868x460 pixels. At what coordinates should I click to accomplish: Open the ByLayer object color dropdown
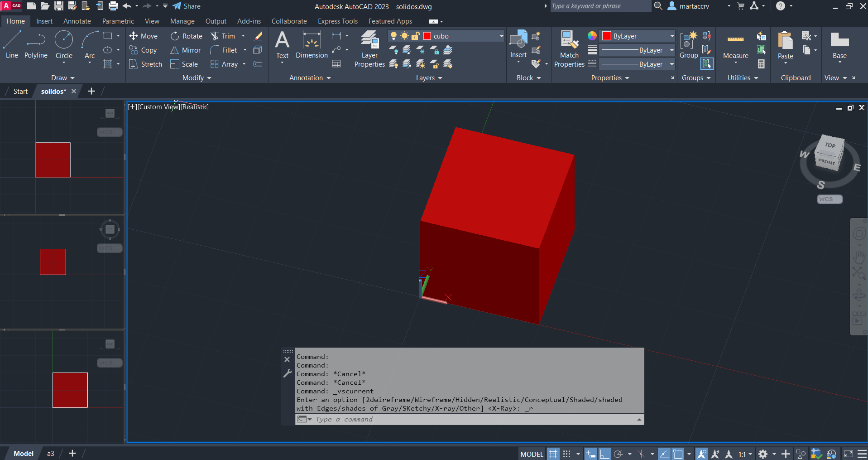672,36
